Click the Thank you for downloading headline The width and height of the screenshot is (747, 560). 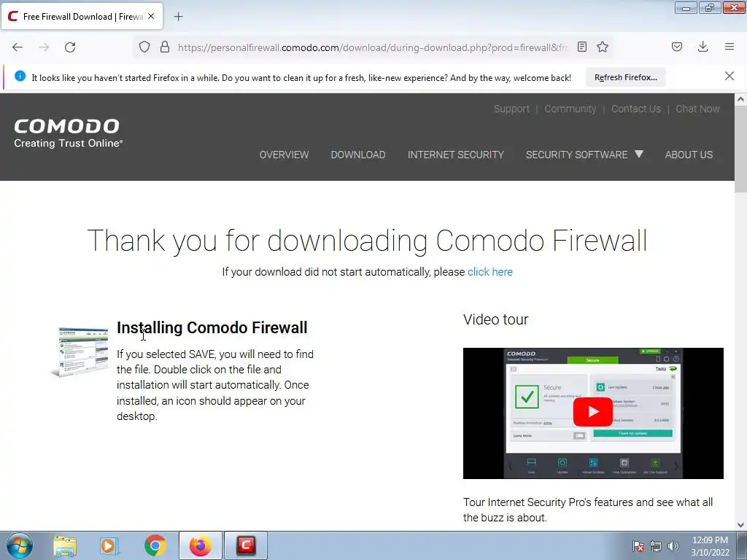point(368,241)
